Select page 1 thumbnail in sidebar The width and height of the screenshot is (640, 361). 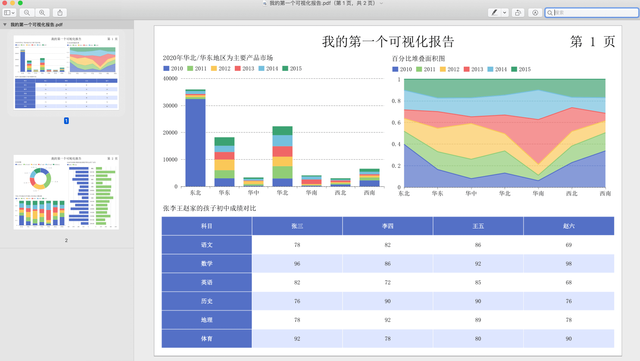[x=66, y=73]
